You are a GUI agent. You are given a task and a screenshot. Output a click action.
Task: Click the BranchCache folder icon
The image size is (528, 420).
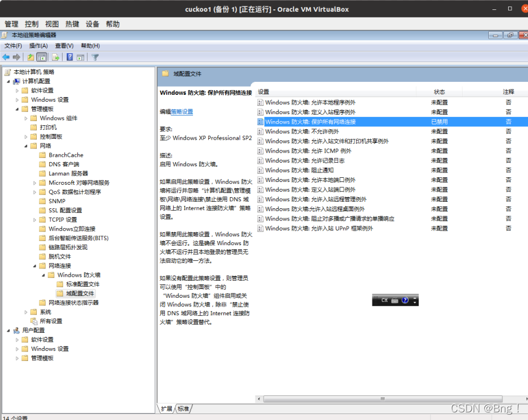(x=43, y=155)
